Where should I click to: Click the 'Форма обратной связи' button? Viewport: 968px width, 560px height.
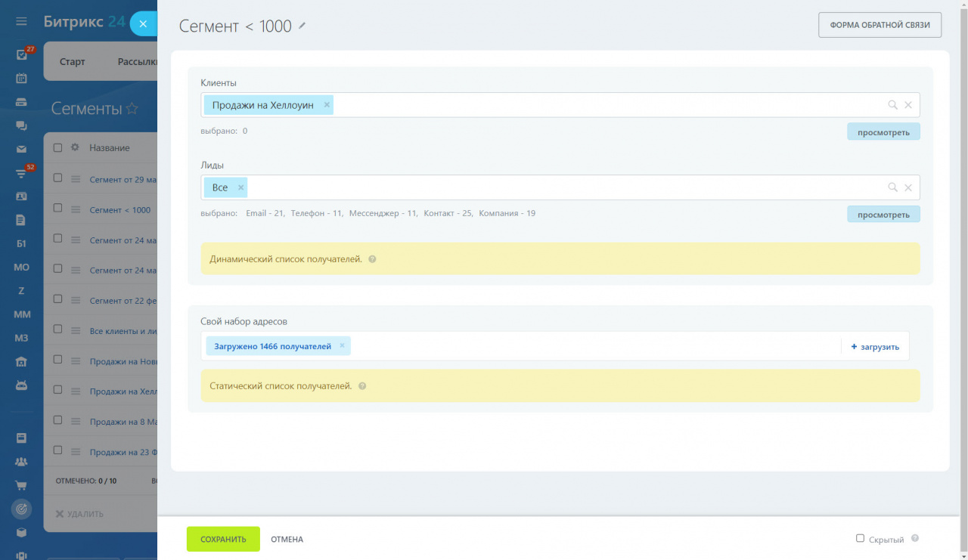pyautogui.click(x=880, y=24)
